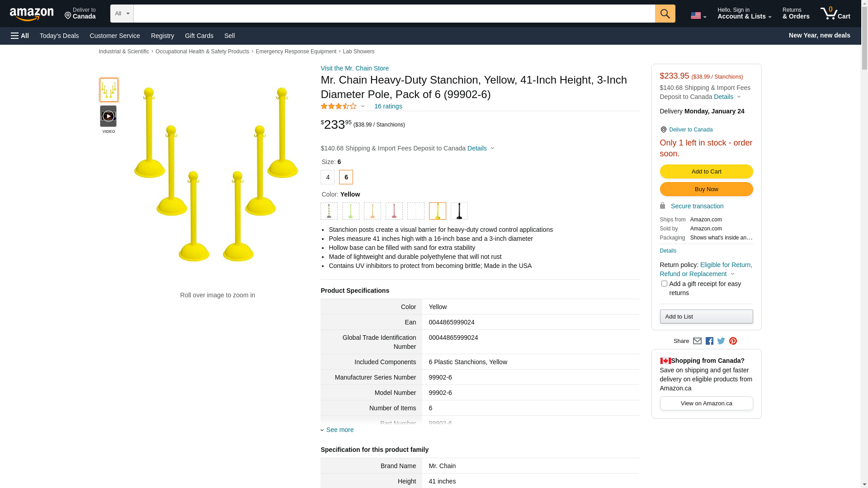This screenshot has height=488, width=868.
Task: Click the search magnifier button
Action: [x=665, y=14]
